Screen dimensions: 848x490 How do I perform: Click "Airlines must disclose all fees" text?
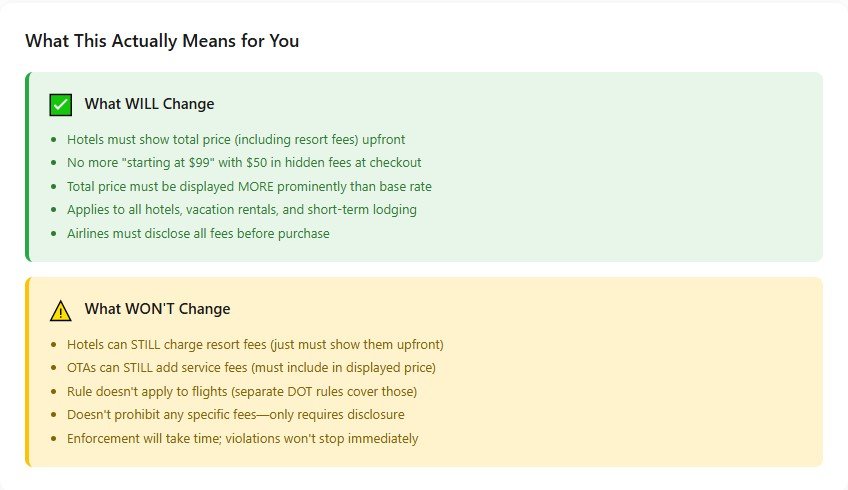197,233
